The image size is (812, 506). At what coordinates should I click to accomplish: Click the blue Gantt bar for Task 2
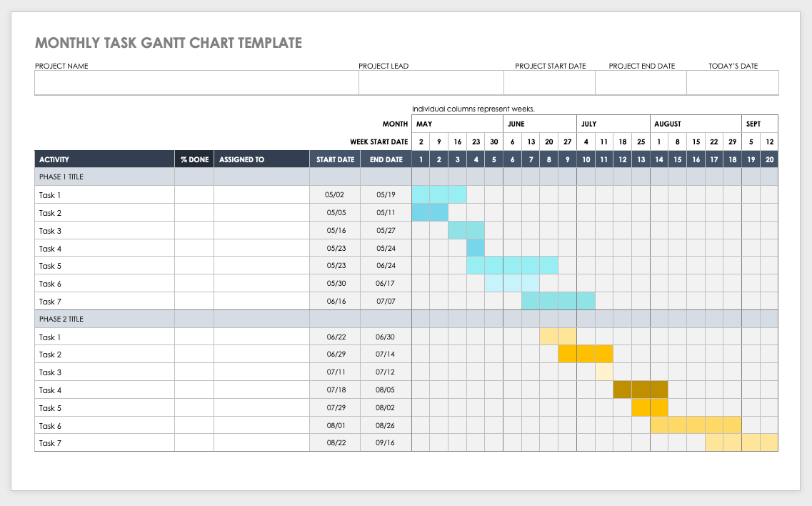tap(429, 212)
